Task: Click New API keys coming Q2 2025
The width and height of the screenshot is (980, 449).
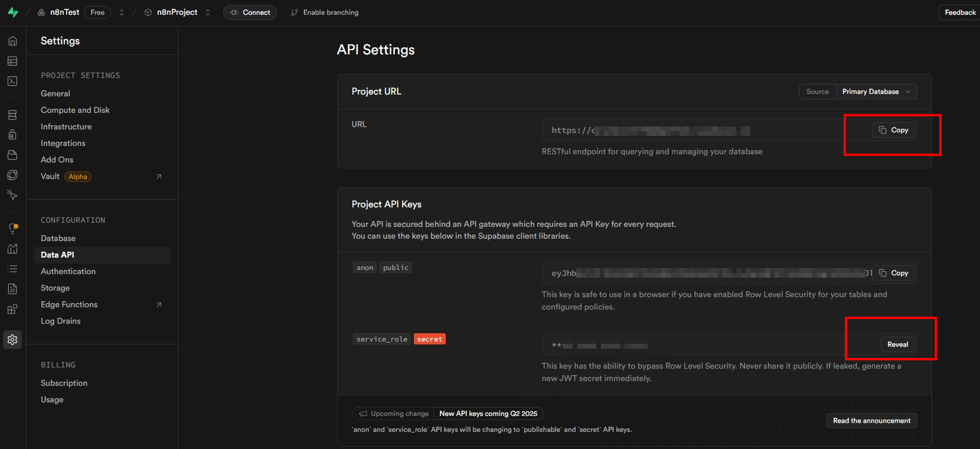Action: (488, 414)
